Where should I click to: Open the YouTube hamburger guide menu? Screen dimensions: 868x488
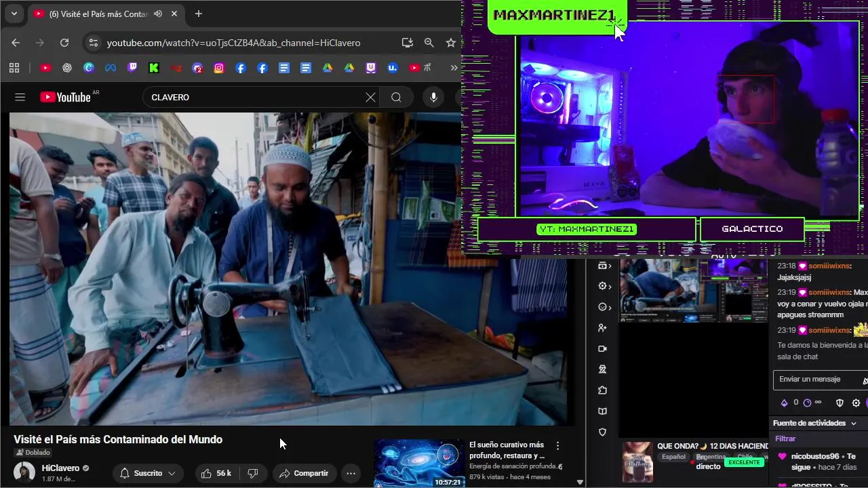20,98
